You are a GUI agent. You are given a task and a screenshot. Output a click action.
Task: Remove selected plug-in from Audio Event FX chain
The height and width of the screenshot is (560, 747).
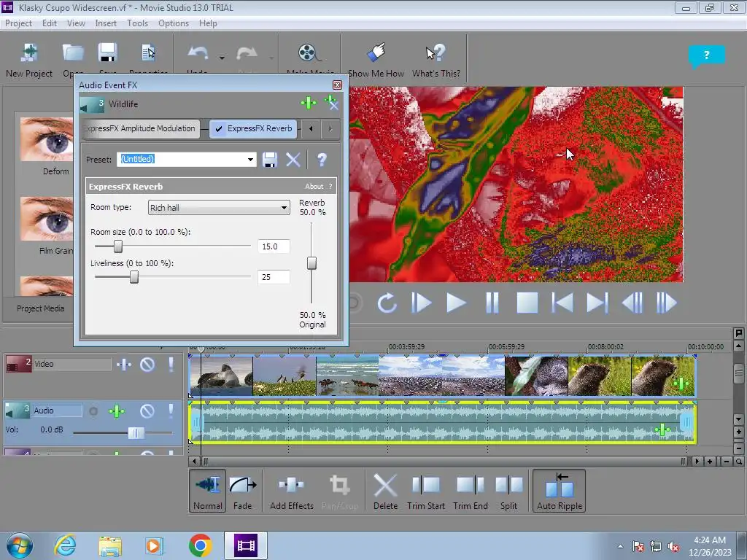pos(331,103)
